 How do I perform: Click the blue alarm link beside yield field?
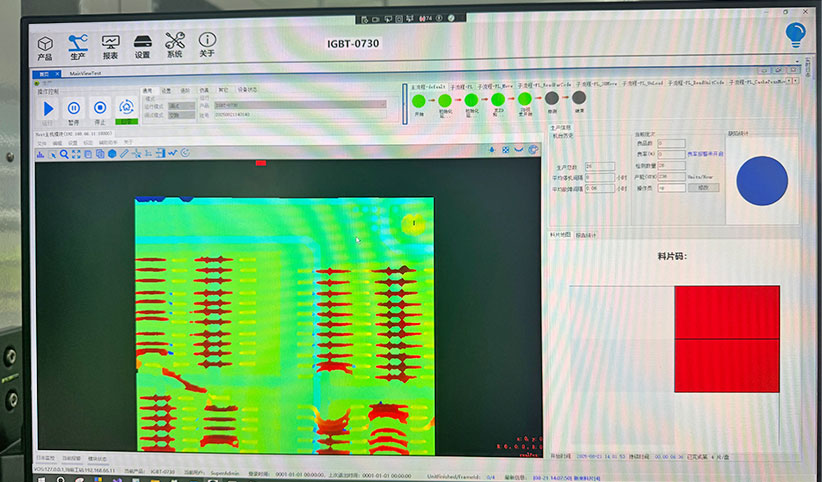coord(706,154)
